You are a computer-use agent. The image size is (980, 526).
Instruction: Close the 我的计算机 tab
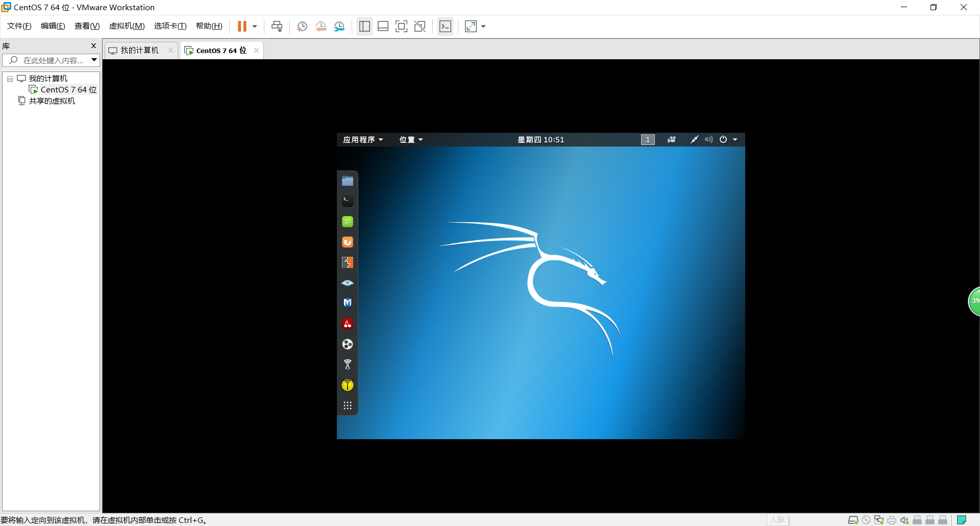point(170,50)
